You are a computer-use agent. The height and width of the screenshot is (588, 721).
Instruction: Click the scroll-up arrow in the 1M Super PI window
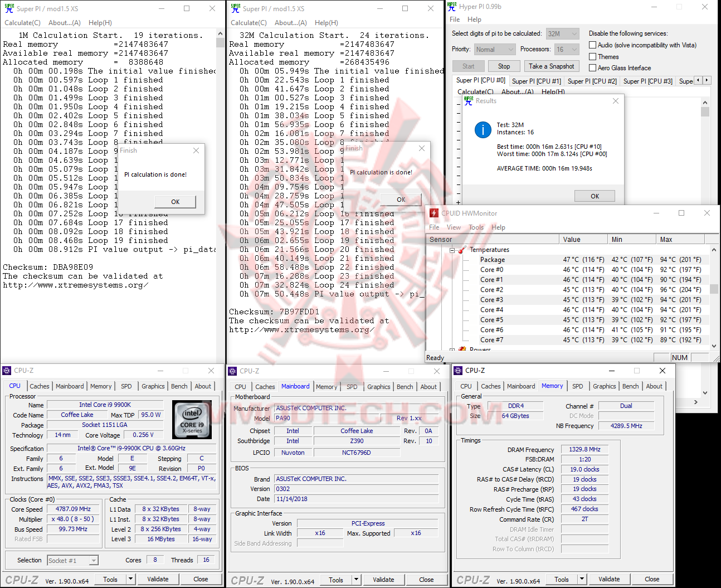[220, 35]
